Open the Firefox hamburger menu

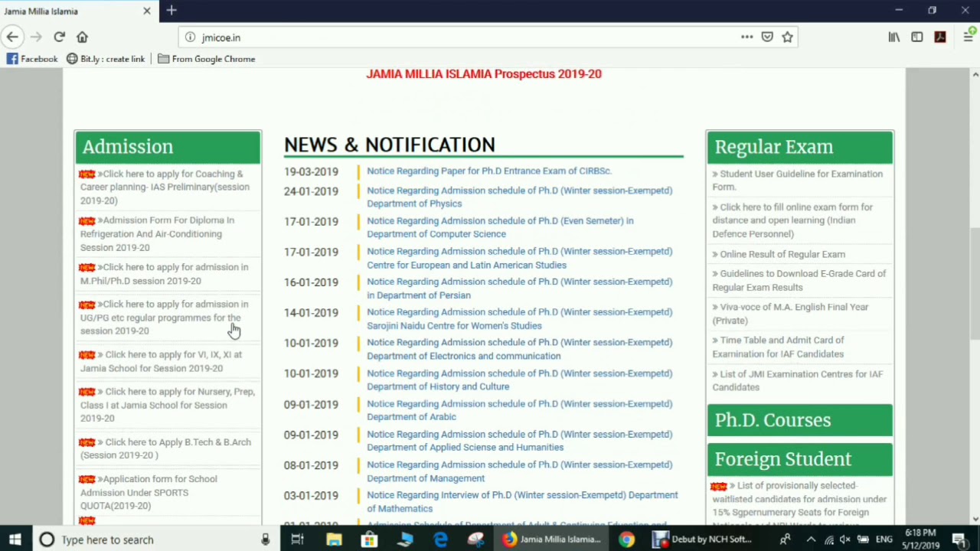click(x=969, y=37)
